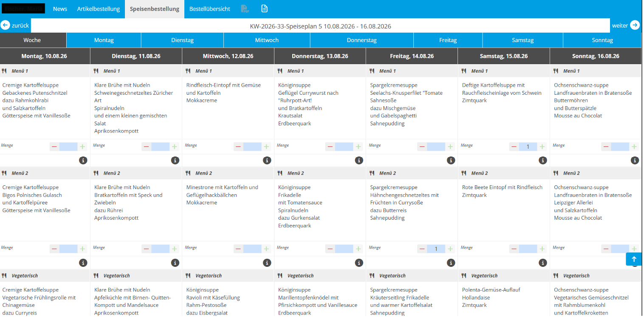Show info for Menü 2 on Samstag
Image resolution: width=644 pixels, height=317 pixels.
pyautogui.click(x=543, y=263)
